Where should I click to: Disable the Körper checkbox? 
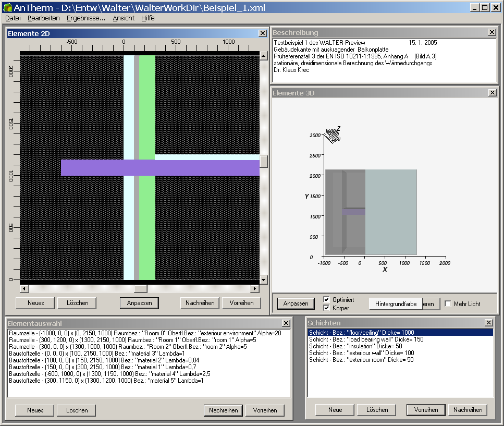[x=326, y=308]
